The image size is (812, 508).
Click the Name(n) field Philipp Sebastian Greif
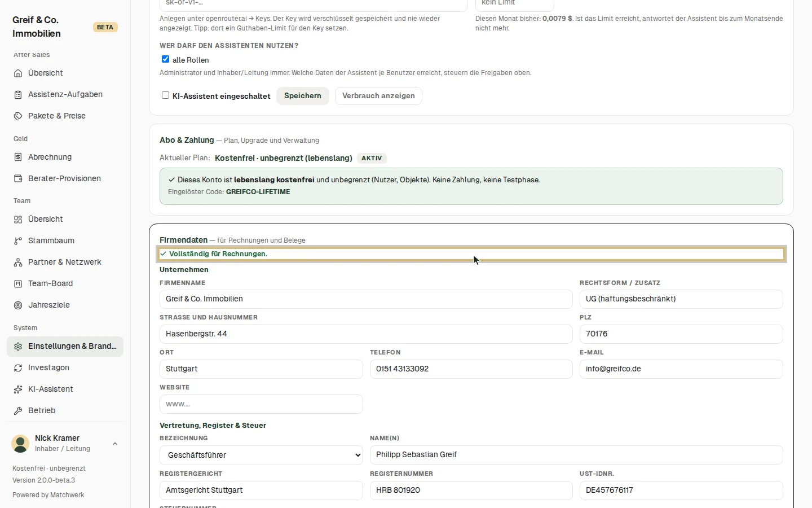tap(576, 455)
